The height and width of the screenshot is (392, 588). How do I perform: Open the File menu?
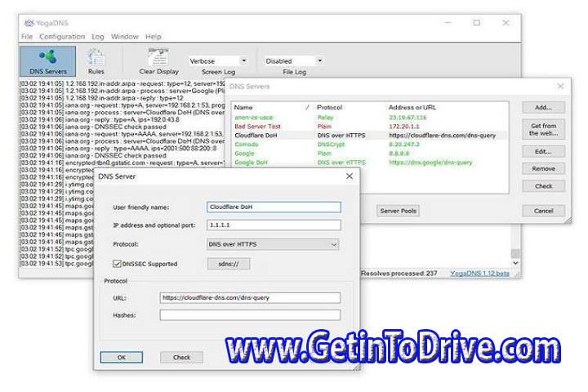coord(27,37)
